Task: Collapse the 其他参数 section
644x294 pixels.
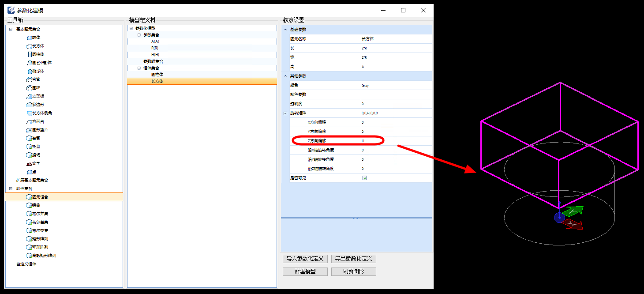Action: [285, 76]
